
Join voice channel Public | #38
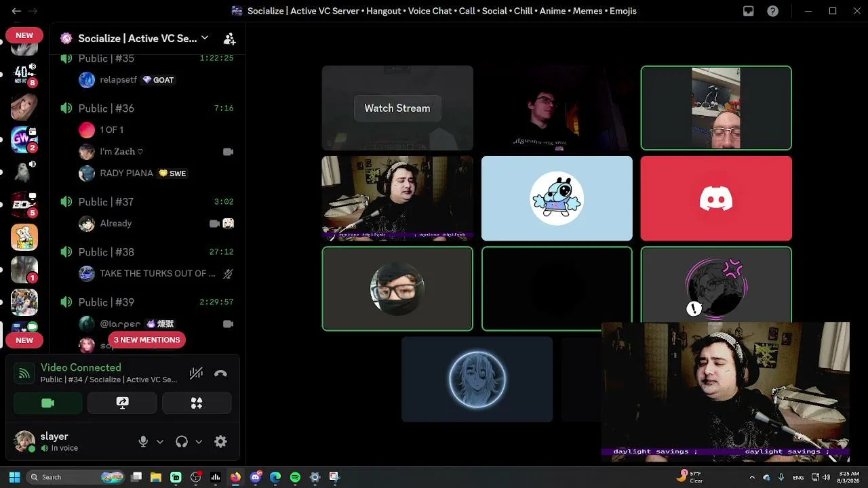coord(146,252)
